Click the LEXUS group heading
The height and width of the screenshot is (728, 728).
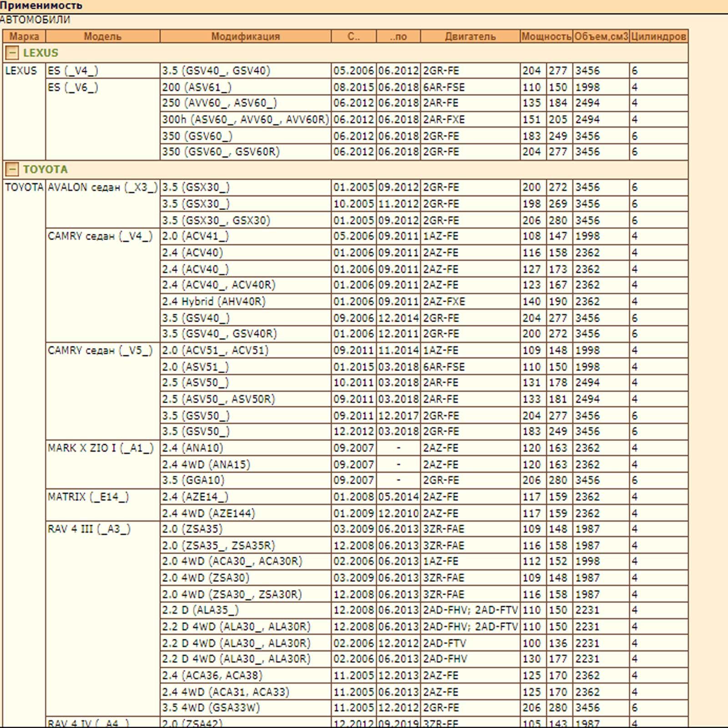pos(40,53)
